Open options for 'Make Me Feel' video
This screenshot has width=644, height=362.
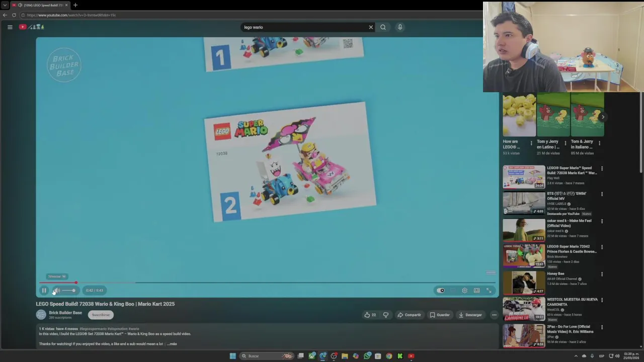[602, 221]
